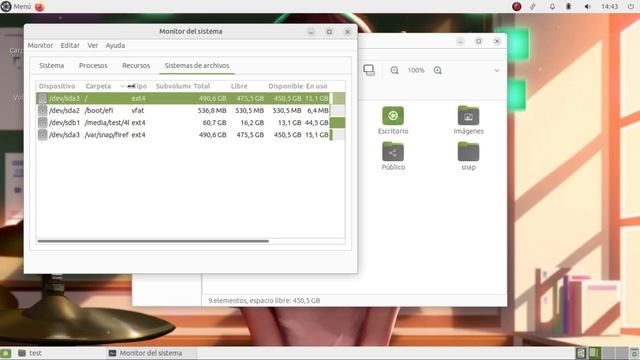Screen dimensions: 640x360
Task: Sort by the Total column header
Action: (x=202, y=86)
